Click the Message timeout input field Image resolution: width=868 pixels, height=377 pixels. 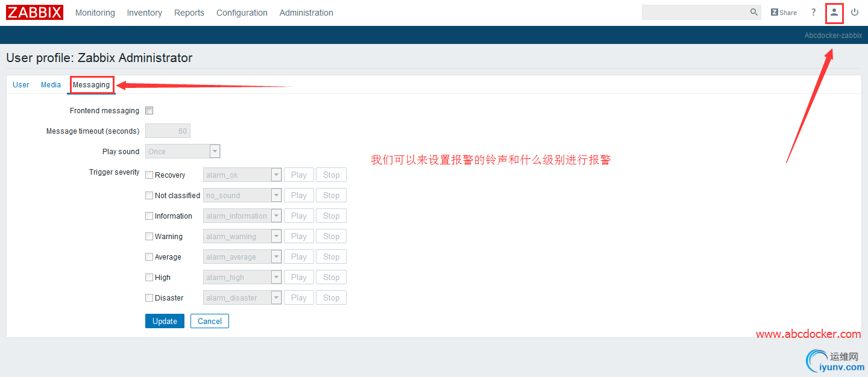point(168,130)
